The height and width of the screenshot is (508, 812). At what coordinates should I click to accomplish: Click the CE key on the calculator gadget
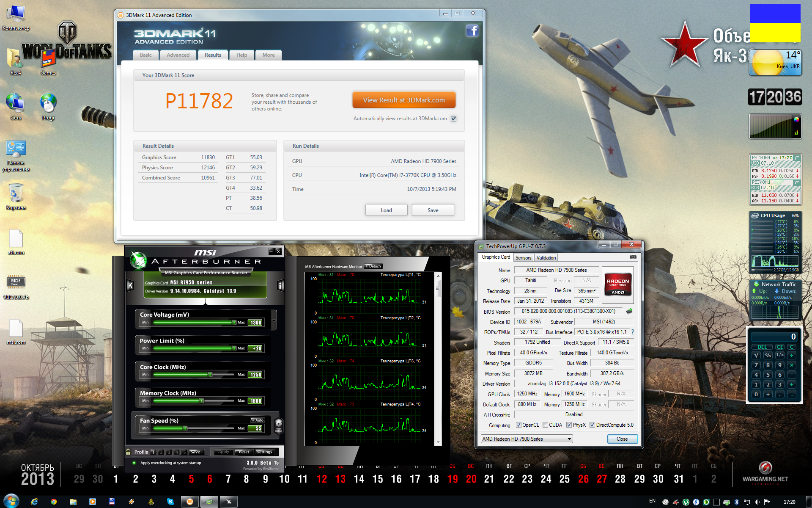780,347
